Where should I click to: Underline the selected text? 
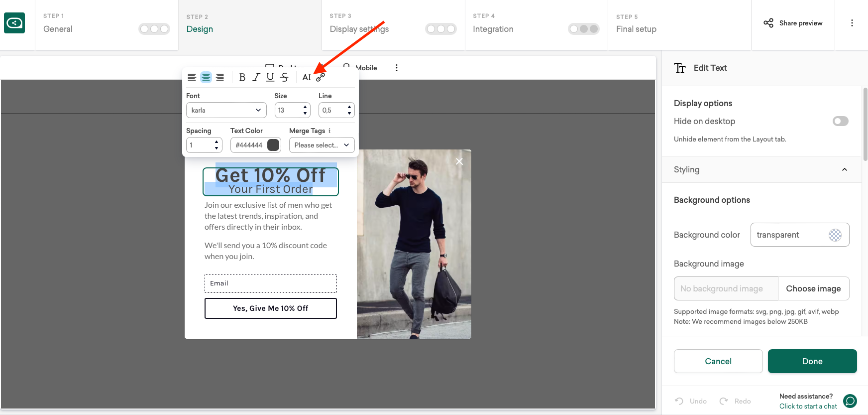click(x=270, y=77)
